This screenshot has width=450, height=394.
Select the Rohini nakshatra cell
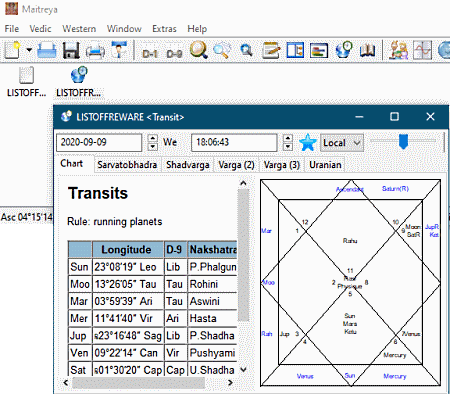(213, 284)
